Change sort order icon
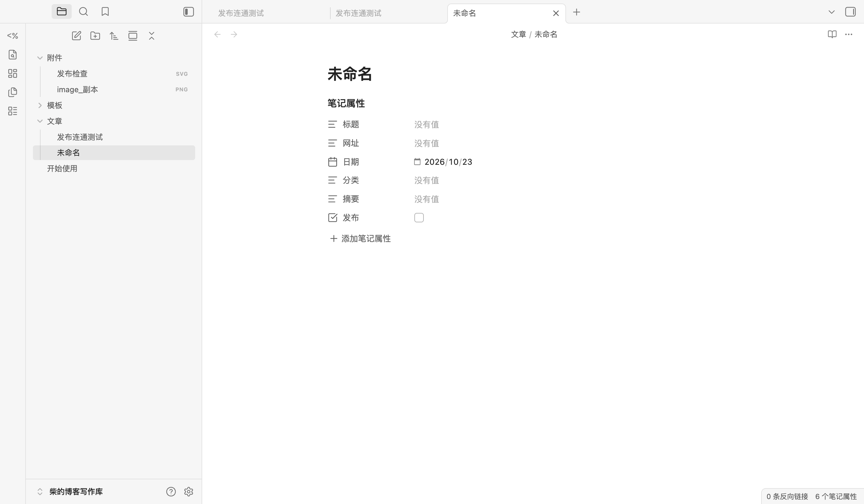Viewport: 864px width, 504px height. click(x=114, y=36)
